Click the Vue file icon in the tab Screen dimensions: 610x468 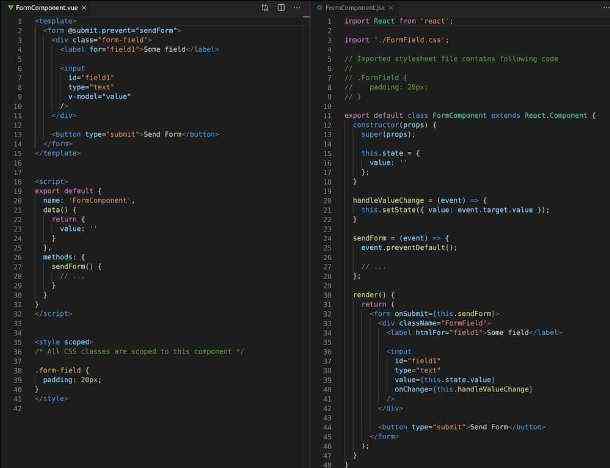tap(10, 7)
